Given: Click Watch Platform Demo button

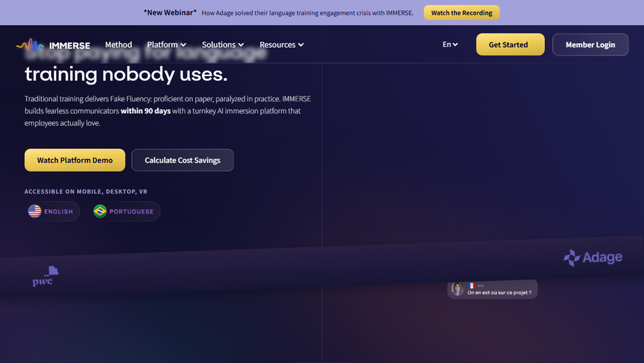Looking at the screenshot, I should [x=75, y=160].
